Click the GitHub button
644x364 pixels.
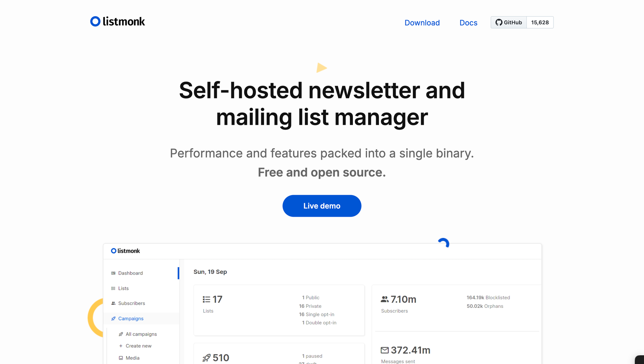(x=509, y=23)
